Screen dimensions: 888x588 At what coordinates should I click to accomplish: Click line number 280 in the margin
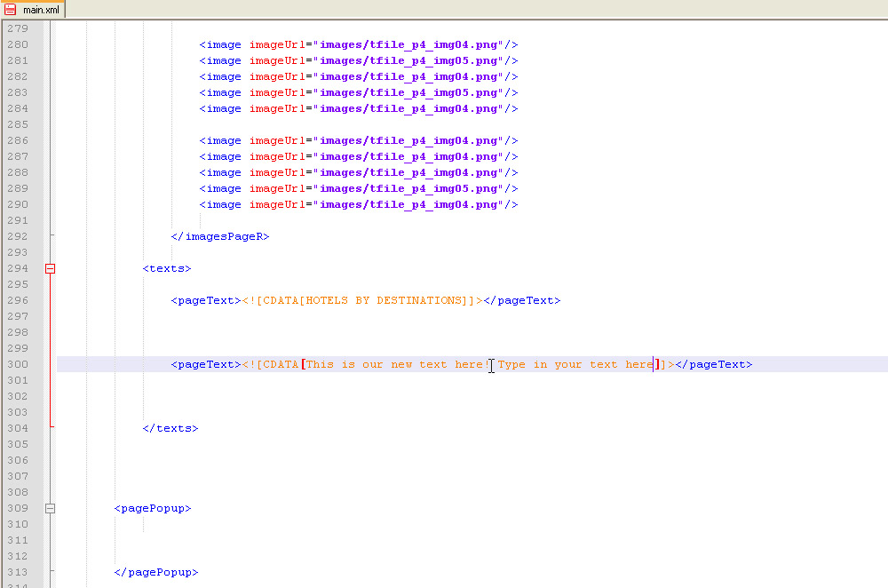click(17, 44)
